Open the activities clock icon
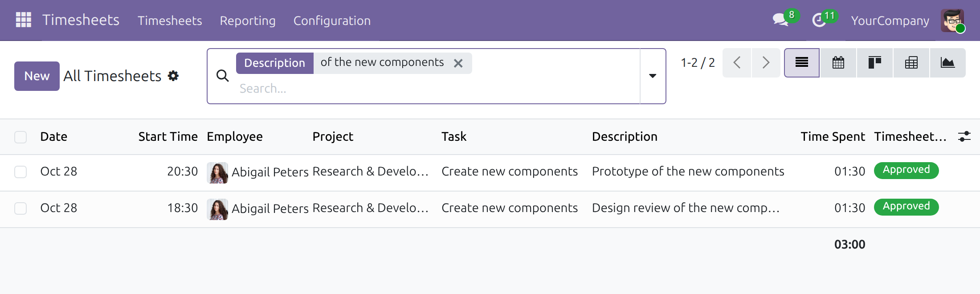The height and width of the screenshot is (294, 980). click(819, 20)
